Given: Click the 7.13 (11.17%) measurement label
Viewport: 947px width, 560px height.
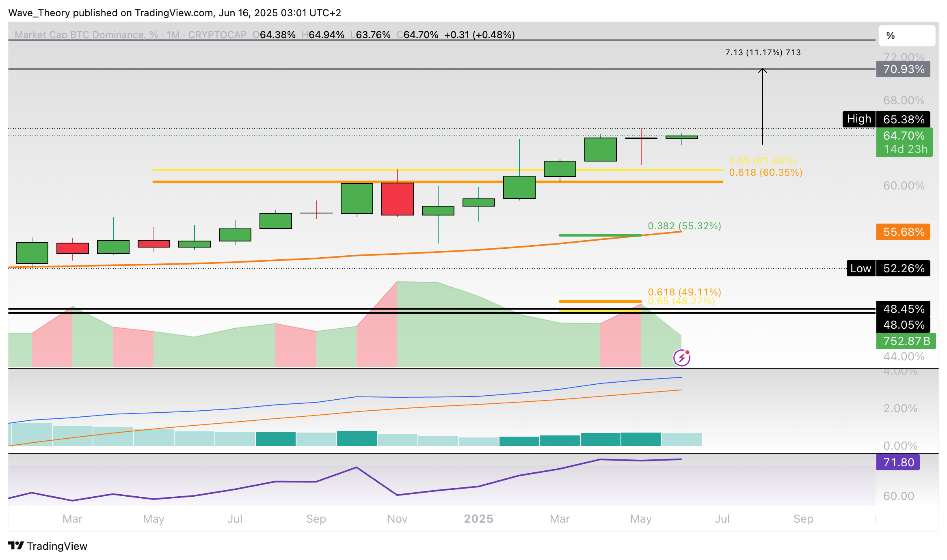Looking at the screenshot, I should [x=763, y=52].
